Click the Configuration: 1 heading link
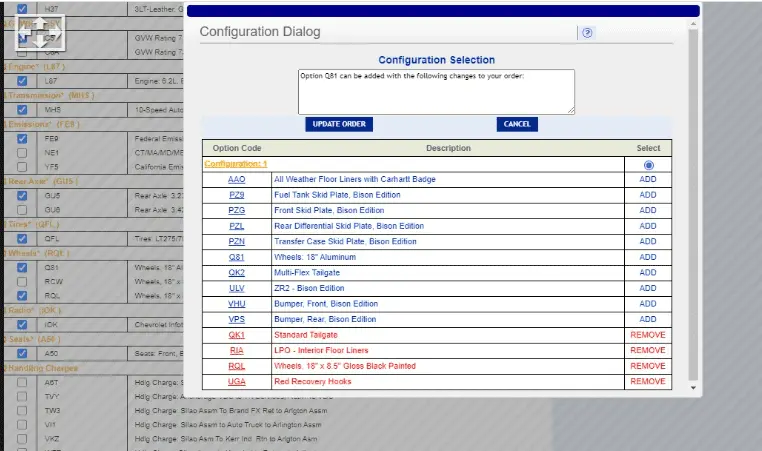 coord(235,164)
